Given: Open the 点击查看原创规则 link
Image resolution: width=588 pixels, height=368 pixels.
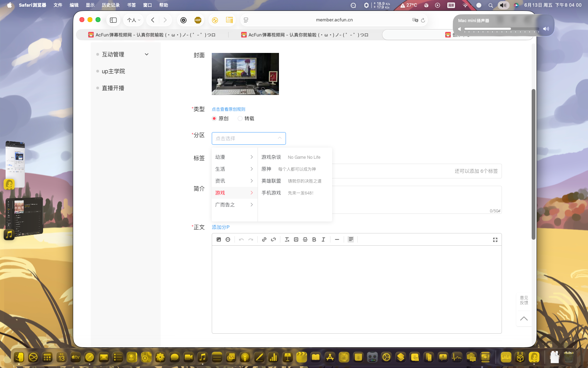Looking at the screenshot, I should coord(229,109).
